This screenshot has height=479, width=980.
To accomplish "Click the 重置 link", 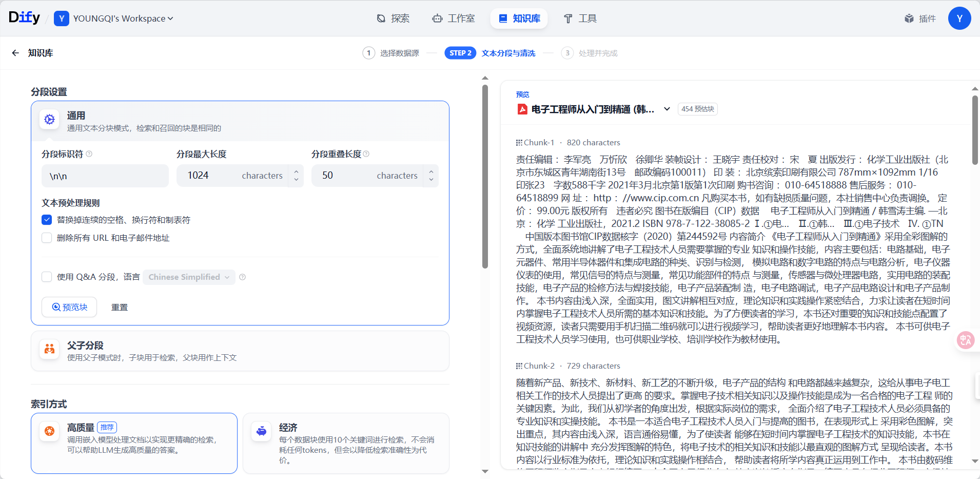I will point(119,306).
